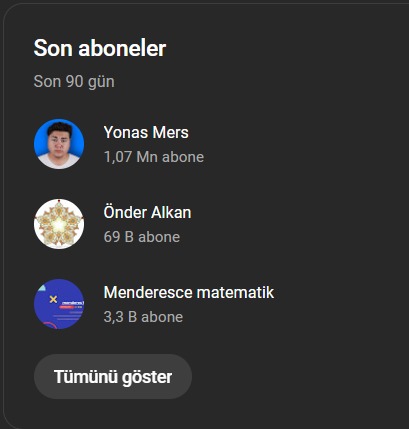Image resolution: width=409 pixels, height=429 pixels.
Task: Select the 3,3 B abone count
Action: [x=143, y=317]
